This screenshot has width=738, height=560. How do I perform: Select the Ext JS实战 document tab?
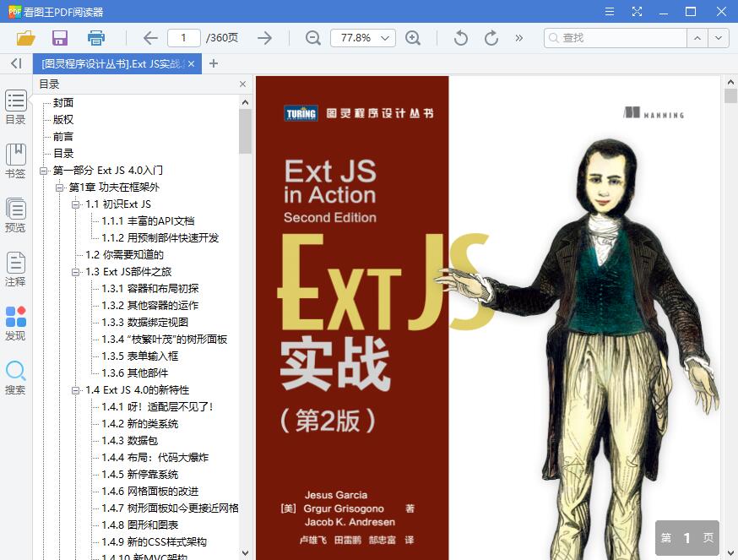click(113, 63)
